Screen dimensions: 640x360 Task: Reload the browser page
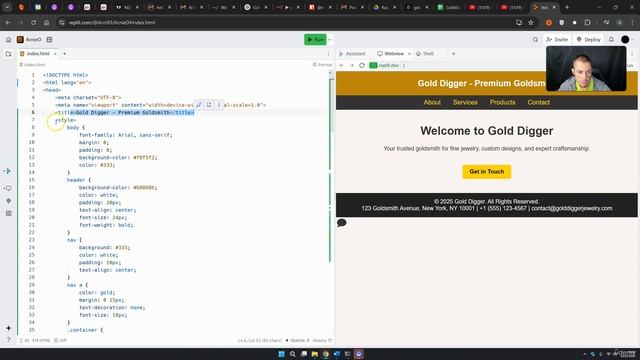tap(33, 22)
